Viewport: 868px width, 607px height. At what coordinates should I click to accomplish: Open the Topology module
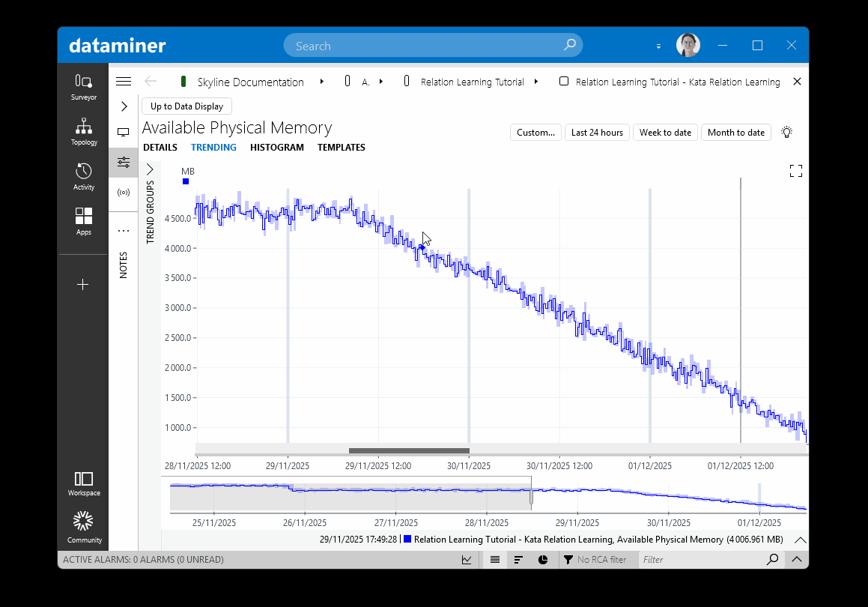point(84,131)
